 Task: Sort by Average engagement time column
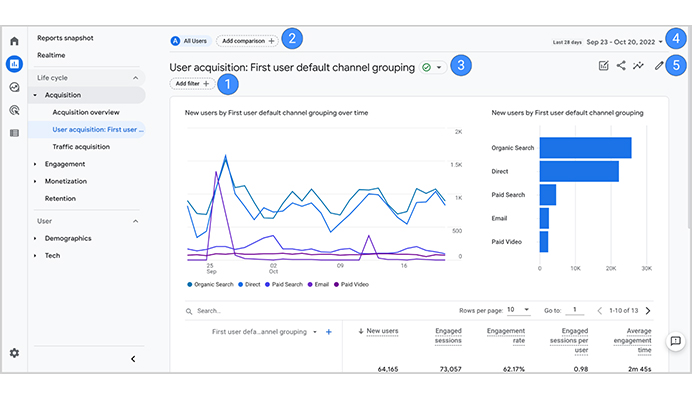click(632, 340)
